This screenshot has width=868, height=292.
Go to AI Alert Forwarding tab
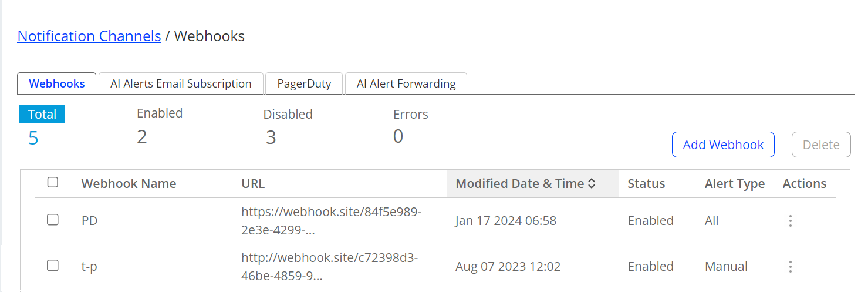point(406,83)
